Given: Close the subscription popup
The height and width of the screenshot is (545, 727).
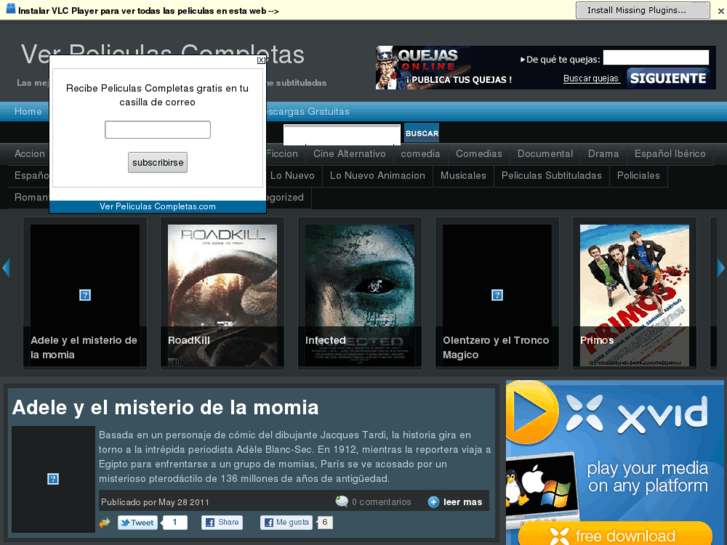Looking at the screenshot, I should 261,60.
